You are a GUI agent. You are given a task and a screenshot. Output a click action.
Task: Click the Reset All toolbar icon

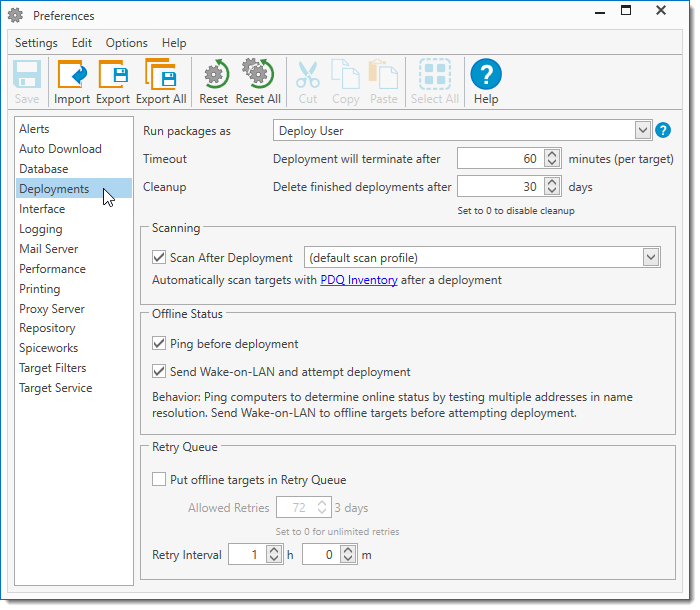tap(258, 76)
